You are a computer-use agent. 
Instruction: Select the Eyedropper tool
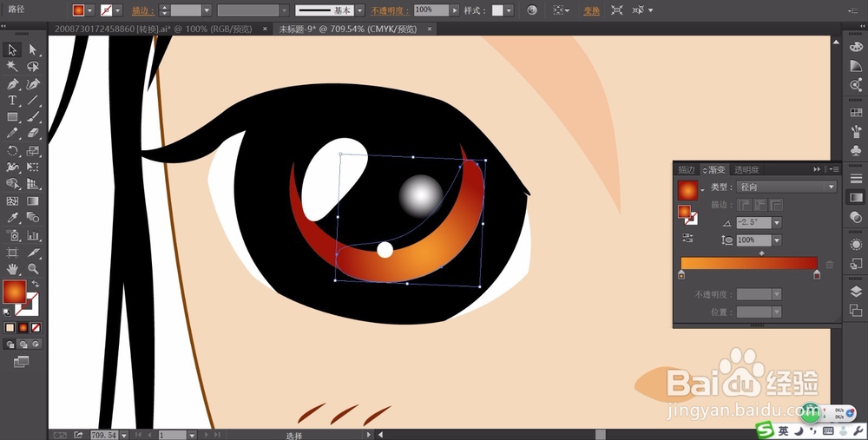(x=12, y=218)
